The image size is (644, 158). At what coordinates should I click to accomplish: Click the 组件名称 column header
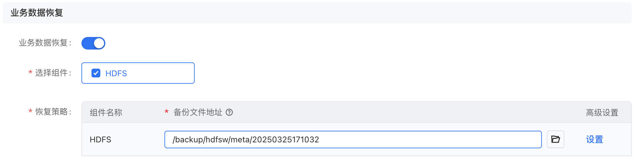[x=106, y=113]
